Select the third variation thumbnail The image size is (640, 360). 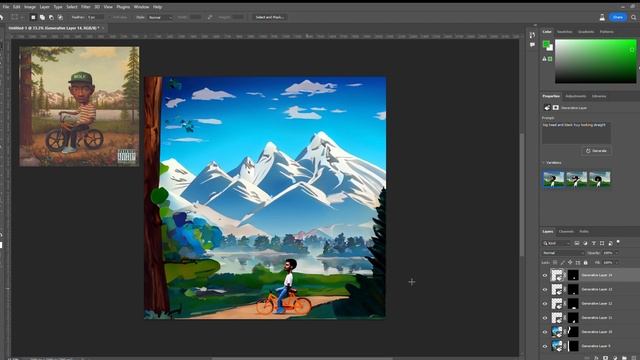(x=600, y=179)
